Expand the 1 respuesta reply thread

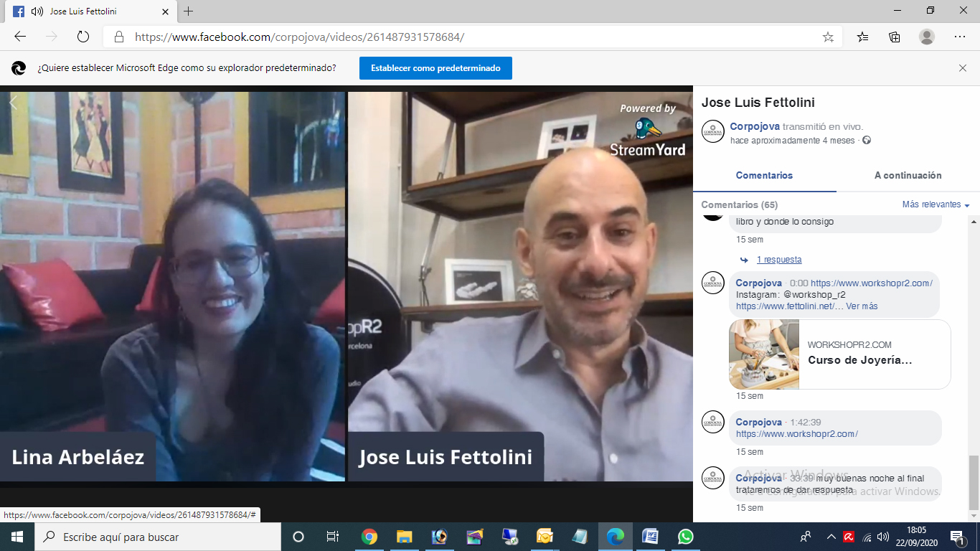click(778, 260)
